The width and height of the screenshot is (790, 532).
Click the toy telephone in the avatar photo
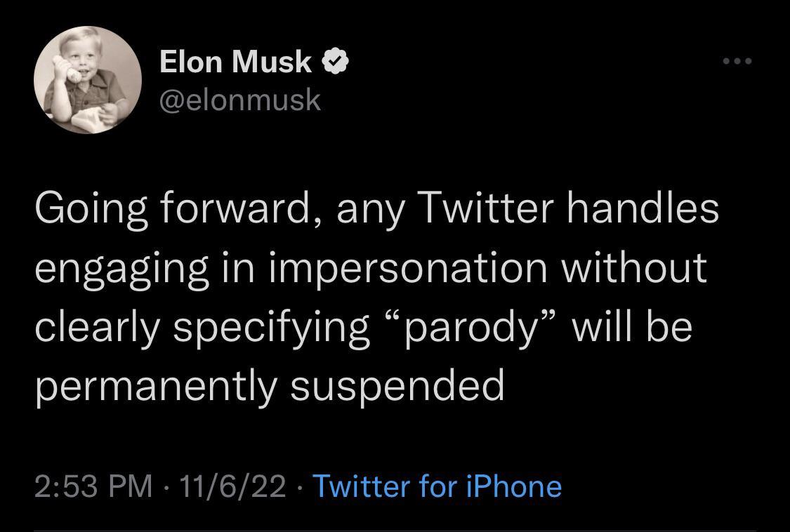(67, 69)
